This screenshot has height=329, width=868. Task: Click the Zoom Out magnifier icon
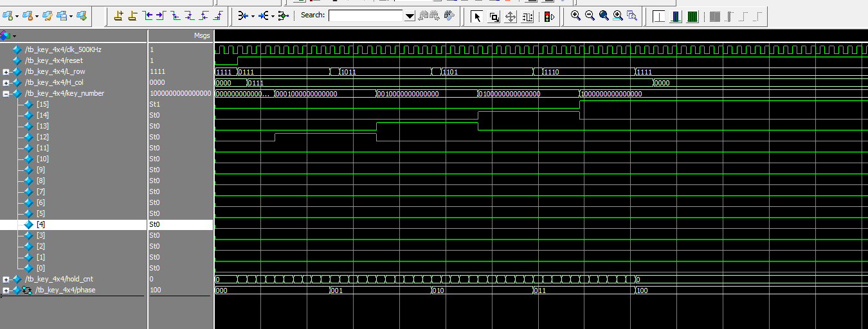point(590,15)
